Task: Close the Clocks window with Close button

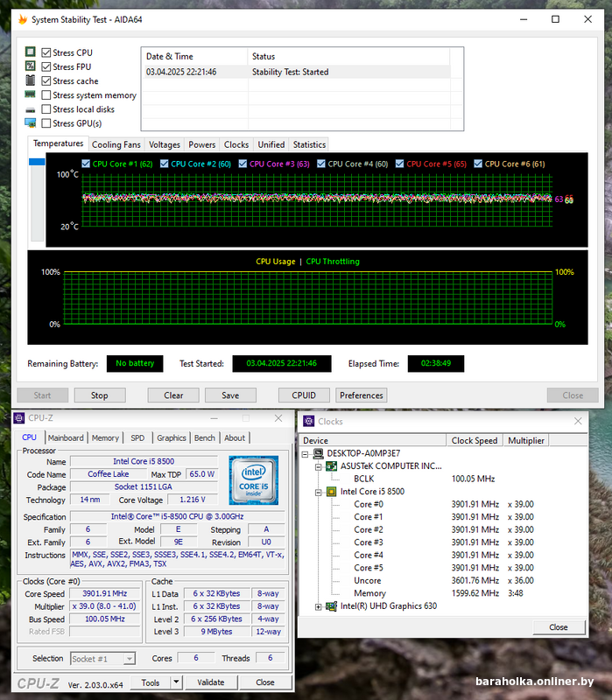Action: (559, 627)
